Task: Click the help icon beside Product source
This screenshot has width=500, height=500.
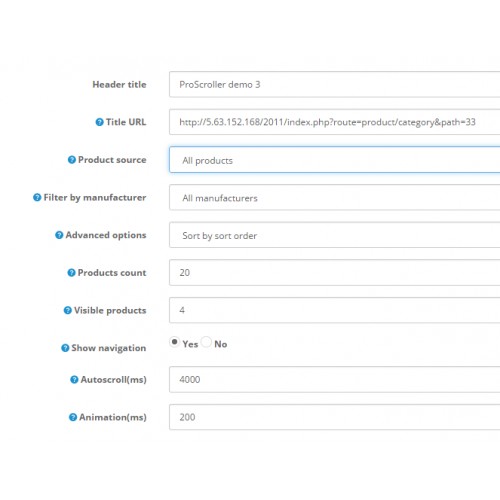Action: point(72,160)
